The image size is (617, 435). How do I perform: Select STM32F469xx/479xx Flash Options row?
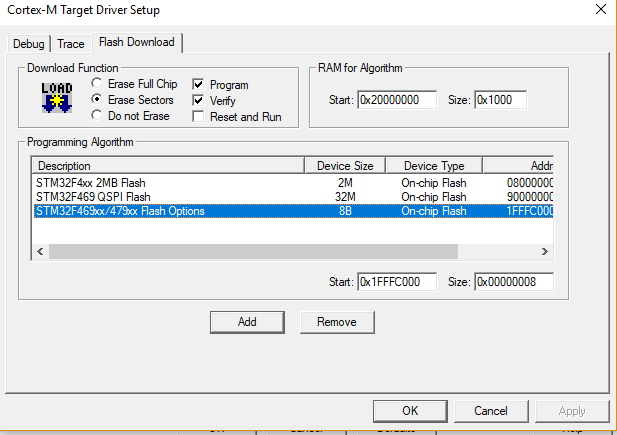(x=294, y=211)
